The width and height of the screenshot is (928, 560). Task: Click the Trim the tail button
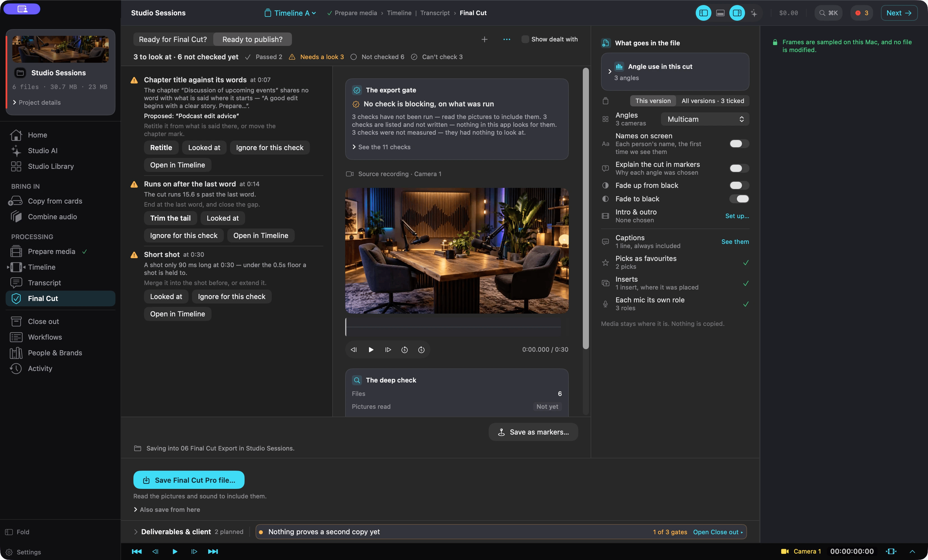[x=170, y=218]
